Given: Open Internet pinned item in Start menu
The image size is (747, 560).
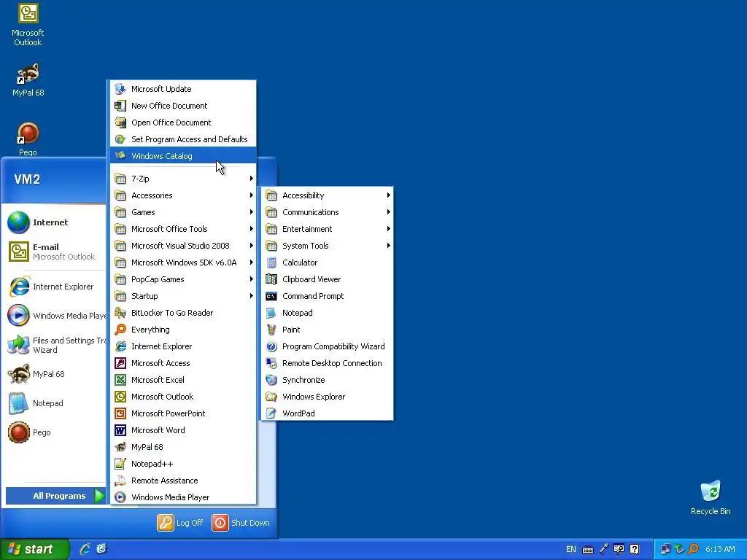Looking at the screenshot, I should [55, 222].
